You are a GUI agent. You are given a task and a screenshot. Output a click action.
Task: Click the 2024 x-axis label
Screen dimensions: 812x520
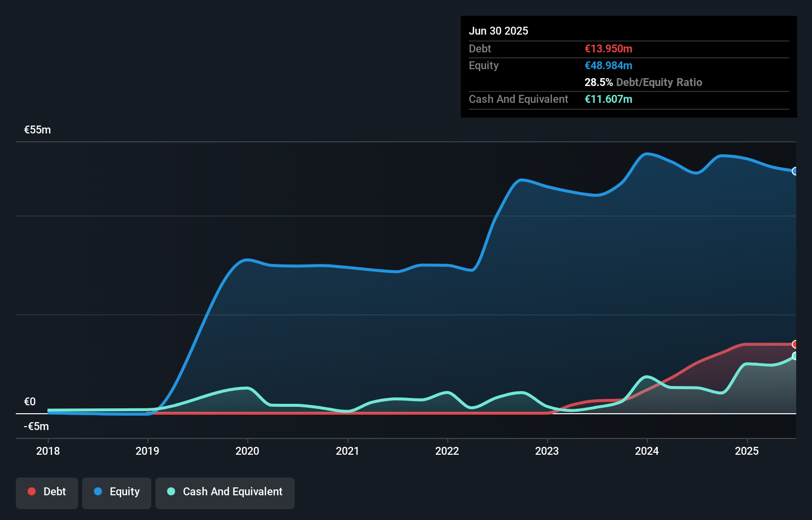coord(647,451)
